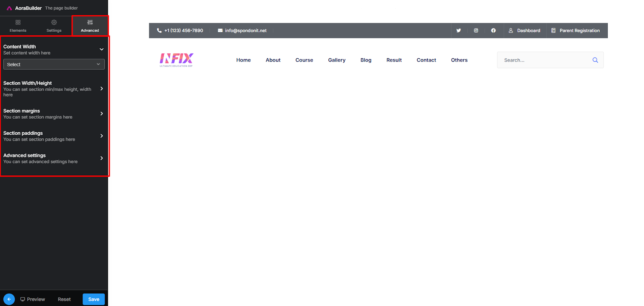Click the phone number +1 (123) 456-7890
Image resolution: width=644 pixels, height=306 pixels.
[x=184, y=31]
